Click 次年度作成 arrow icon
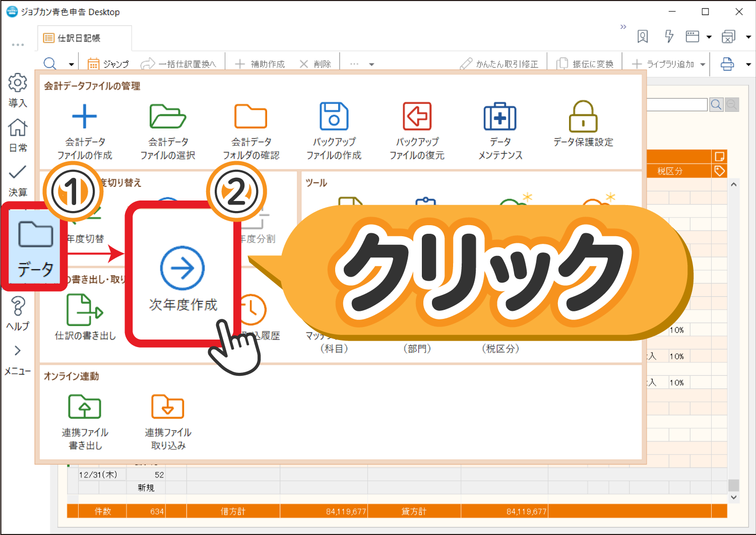 pyautogui.click(x=182, y=268)
